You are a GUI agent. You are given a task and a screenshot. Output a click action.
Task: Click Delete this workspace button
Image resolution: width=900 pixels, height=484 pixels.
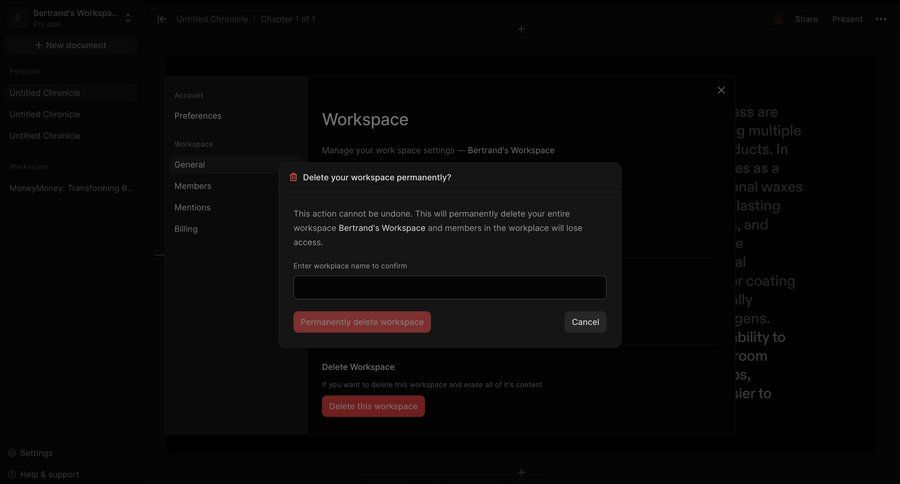pyautogui.click(x=373, y=406)
